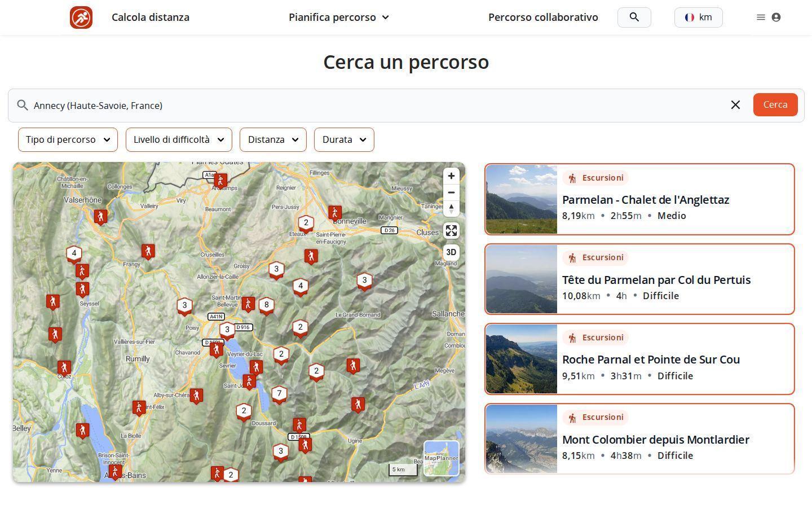Click the orange Cerca button

click(x=775, y=104)
